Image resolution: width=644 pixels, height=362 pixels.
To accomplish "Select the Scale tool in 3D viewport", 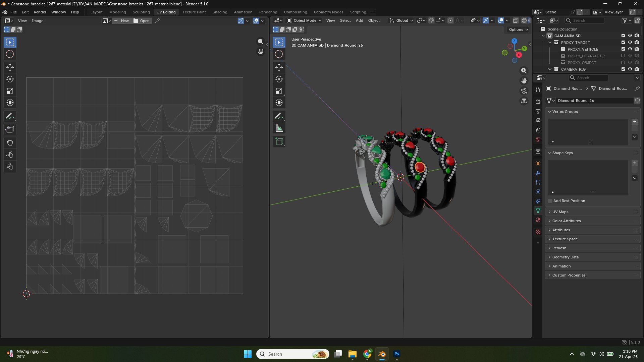I will 279,91.
